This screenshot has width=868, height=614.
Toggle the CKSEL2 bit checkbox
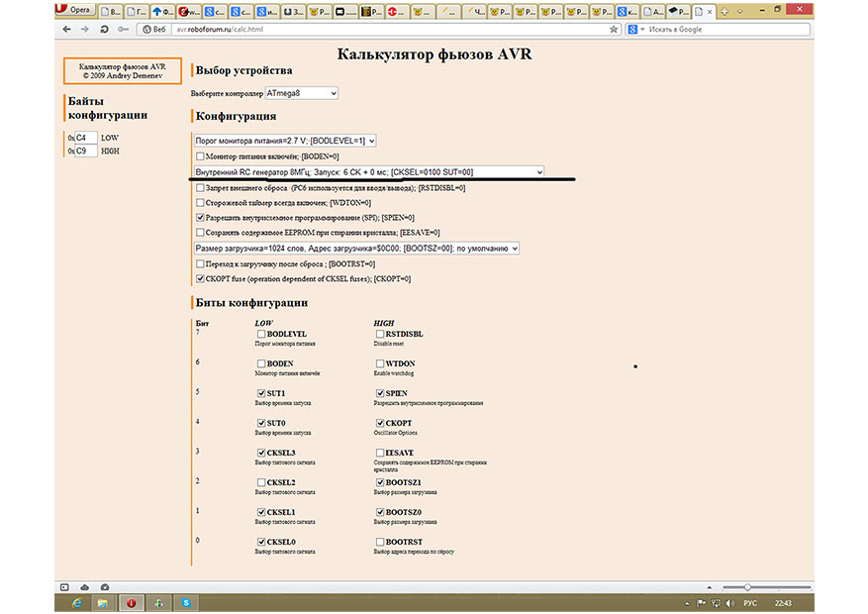tap(260, 482)
